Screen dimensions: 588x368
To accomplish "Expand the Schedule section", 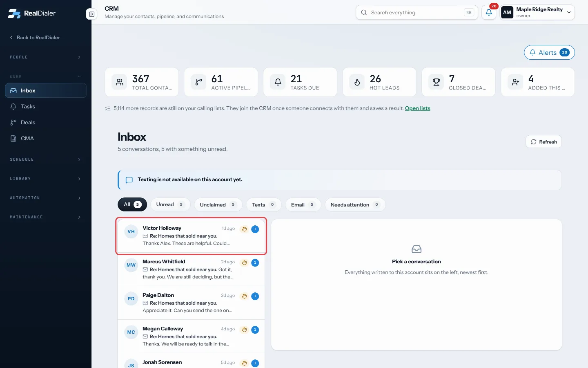I will [46, 159].
